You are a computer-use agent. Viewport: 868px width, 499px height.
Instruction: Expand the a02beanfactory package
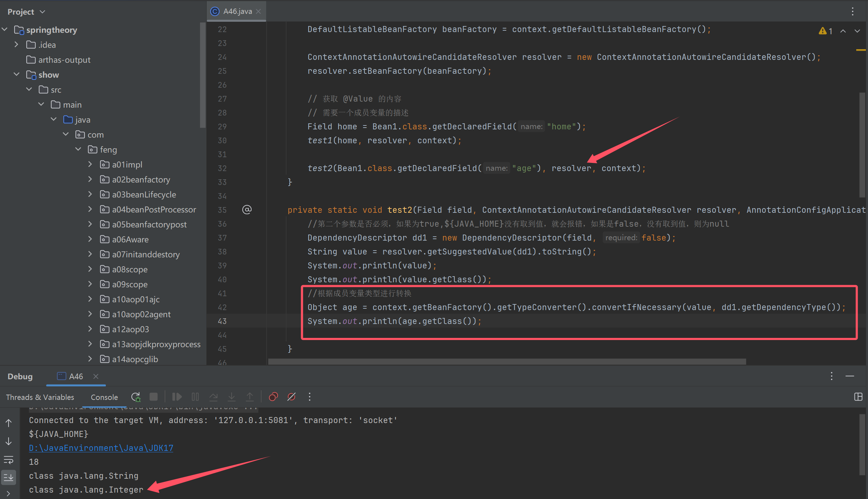90,179
